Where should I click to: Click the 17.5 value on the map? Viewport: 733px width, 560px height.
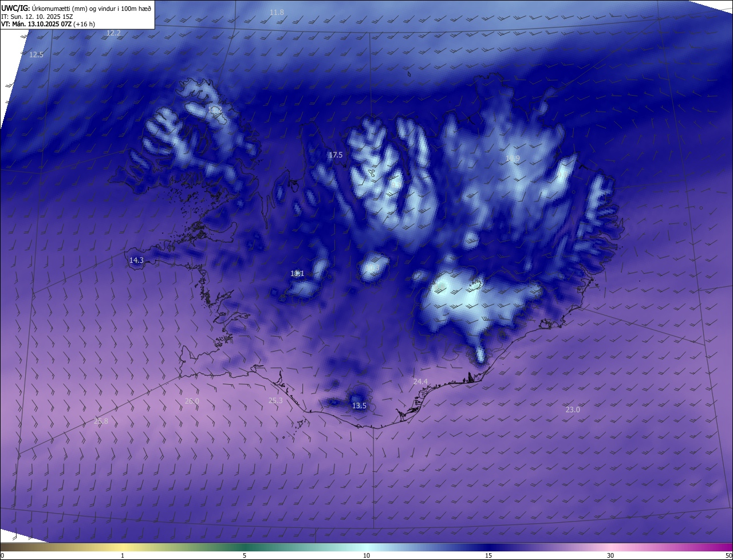click(x=336, y=155)
